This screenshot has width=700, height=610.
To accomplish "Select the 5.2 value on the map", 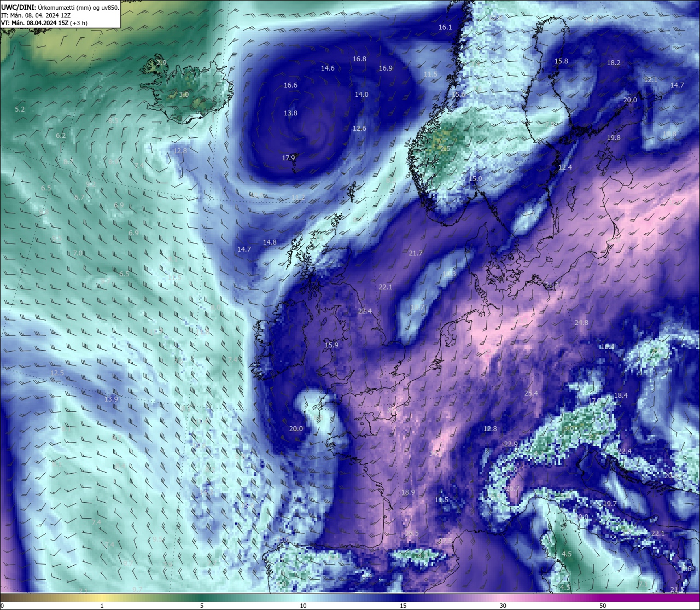I will coord(20,109).
